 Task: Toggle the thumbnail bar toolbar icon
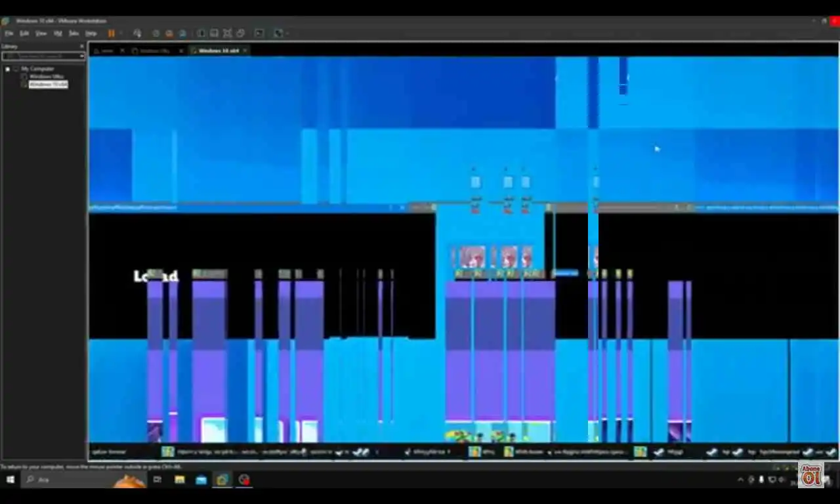click(x=214, y=33)
